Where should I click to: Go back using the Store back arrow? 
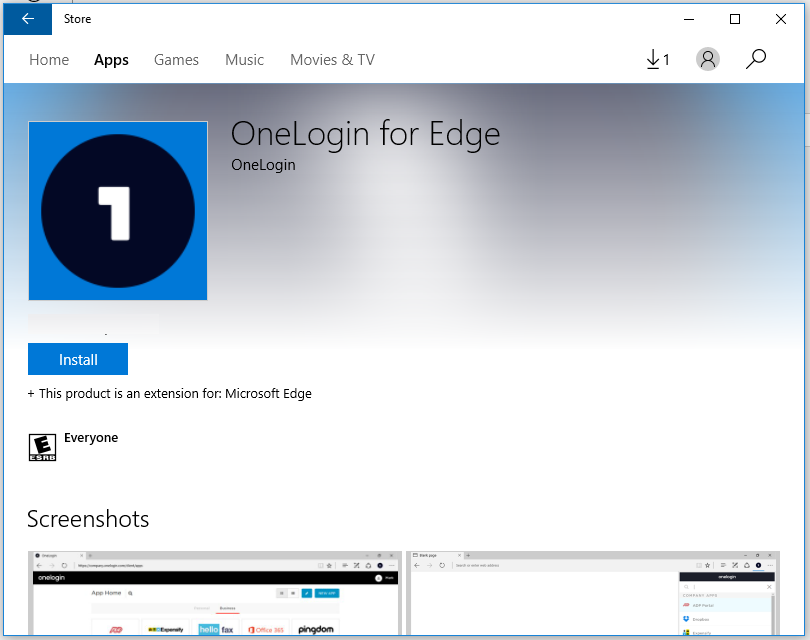pyautogui.click(x=27, y=19)
